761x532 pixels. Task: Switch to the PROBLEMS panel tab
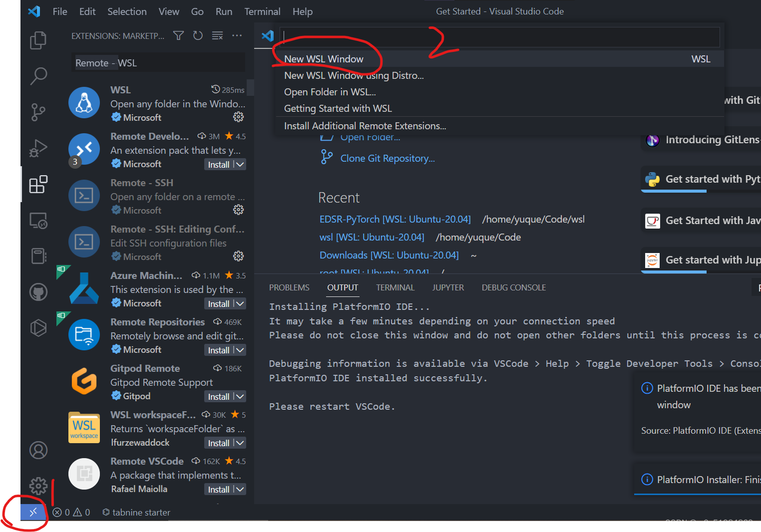(289, 287)
